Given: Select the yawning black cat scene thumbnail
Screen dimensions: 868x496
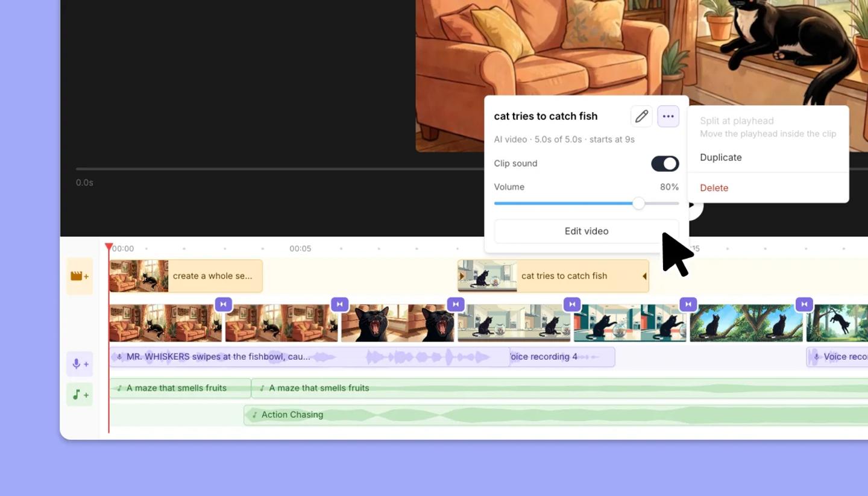Looking at the screenshot, I should [398, 324].
